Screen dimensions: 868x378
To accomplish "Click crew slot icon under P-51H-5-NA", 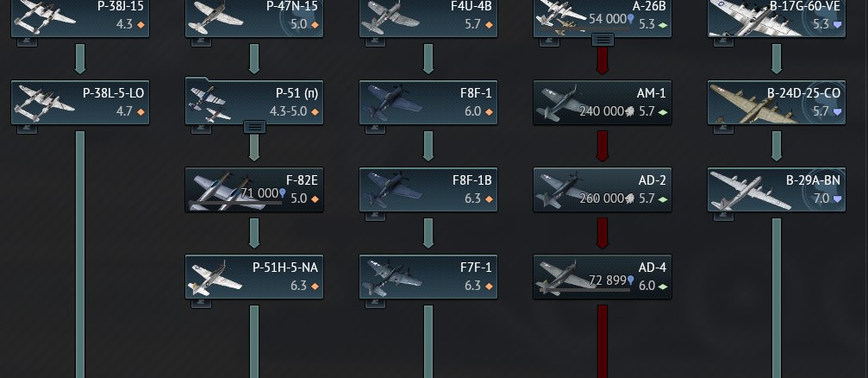I will tap(201, 304).
